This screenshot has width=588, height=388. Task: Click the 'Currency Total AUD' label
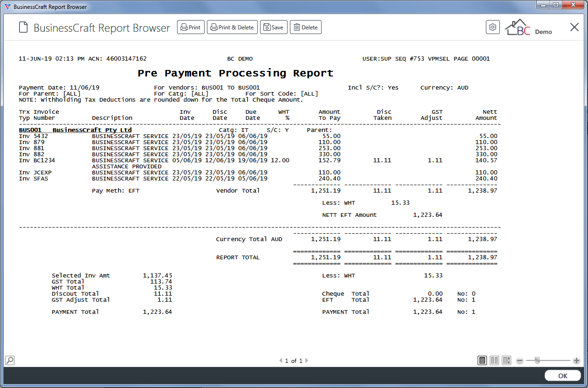pyautogui.click(x=249, y=239)
